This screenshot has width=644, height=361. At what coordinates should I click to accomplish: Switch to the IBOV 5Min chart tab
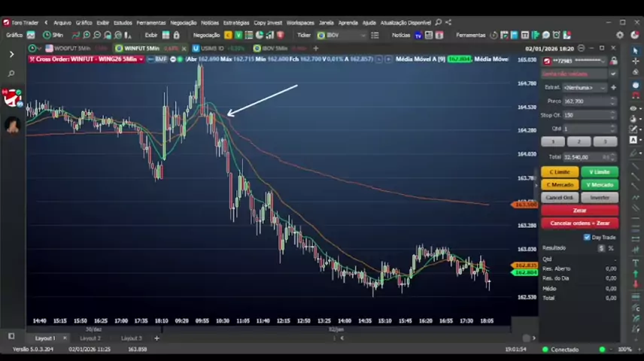(270, 48)
